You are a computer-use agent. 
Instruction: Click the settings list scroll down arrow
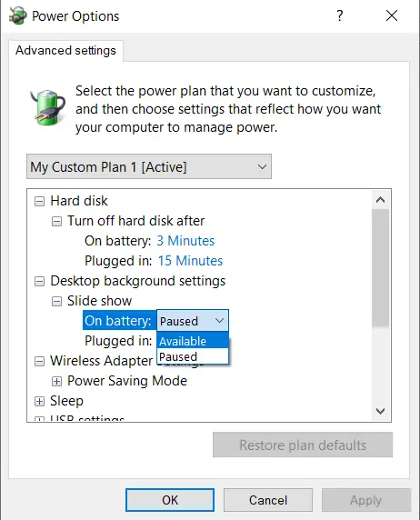(381, 412)
